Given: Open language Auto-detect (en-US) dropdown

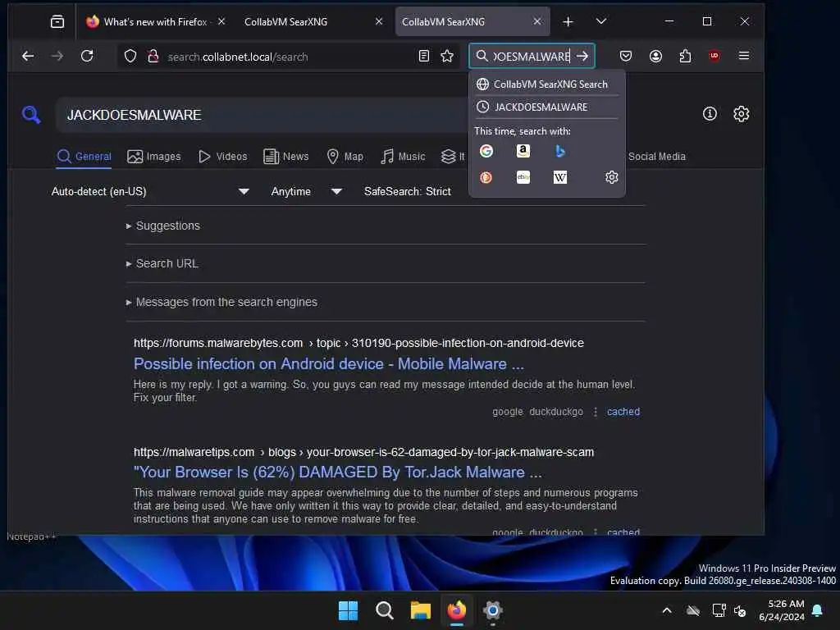Looking at the screenshot, I should pyautogui.click(x=150, y=191).
